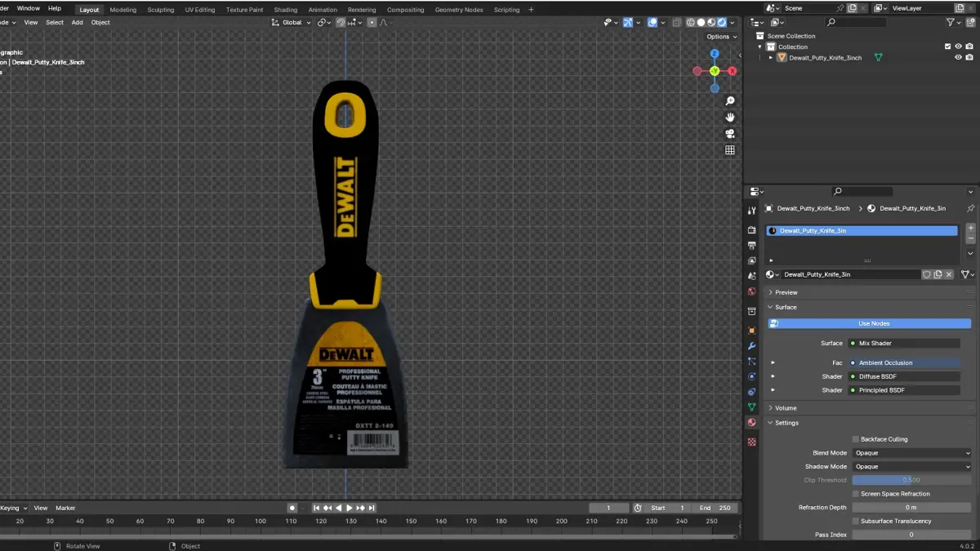Click fake user shield icon for material
The height and width of the screenshot is (551, 980).
[x=926, y=274]
